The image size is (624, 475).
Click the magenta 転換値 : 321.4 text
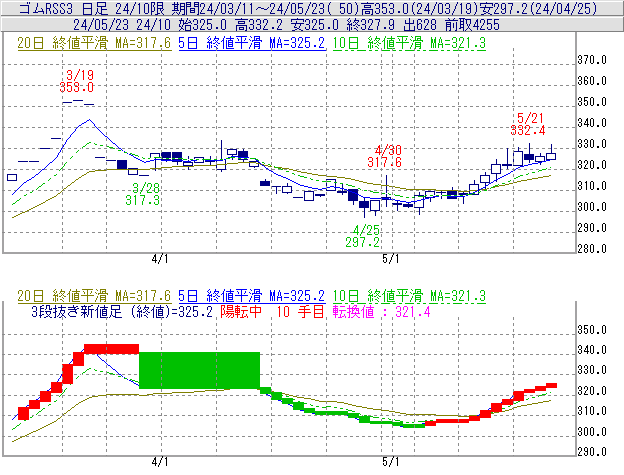[x=382, y=311]
